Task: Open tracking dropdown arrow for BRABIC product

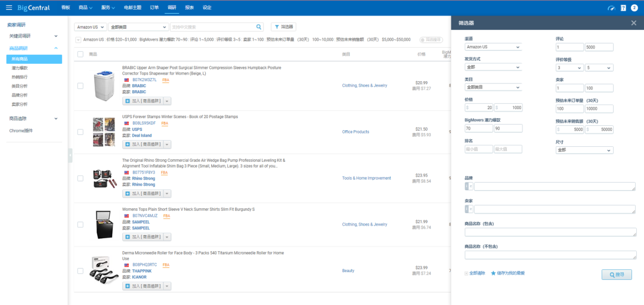Action: coord(167,101)
